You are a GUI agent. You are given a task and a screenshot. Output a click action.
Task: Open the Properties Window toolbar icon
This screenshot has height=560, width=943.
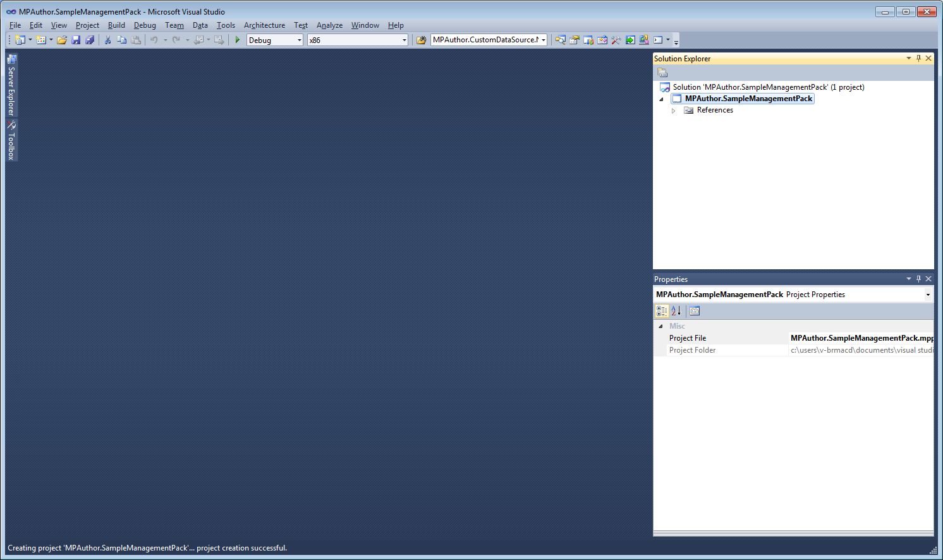(575, 40)
